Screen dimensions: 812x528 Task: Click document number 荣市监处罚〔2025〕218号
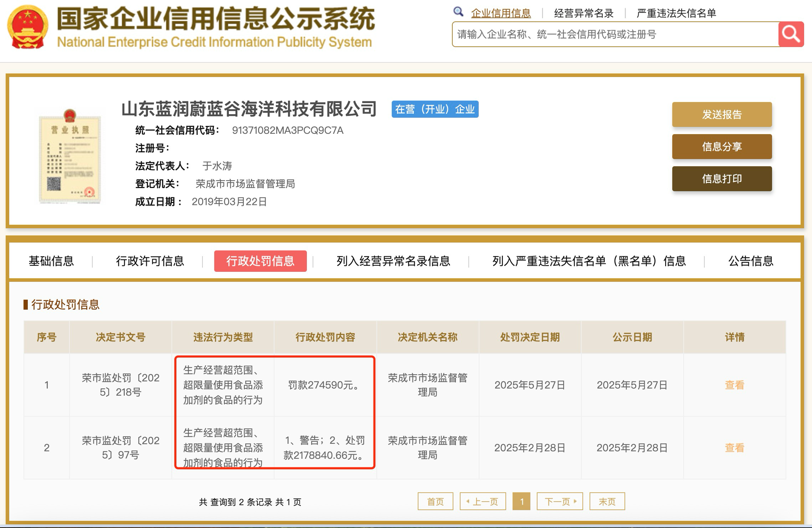coord(120,385)
